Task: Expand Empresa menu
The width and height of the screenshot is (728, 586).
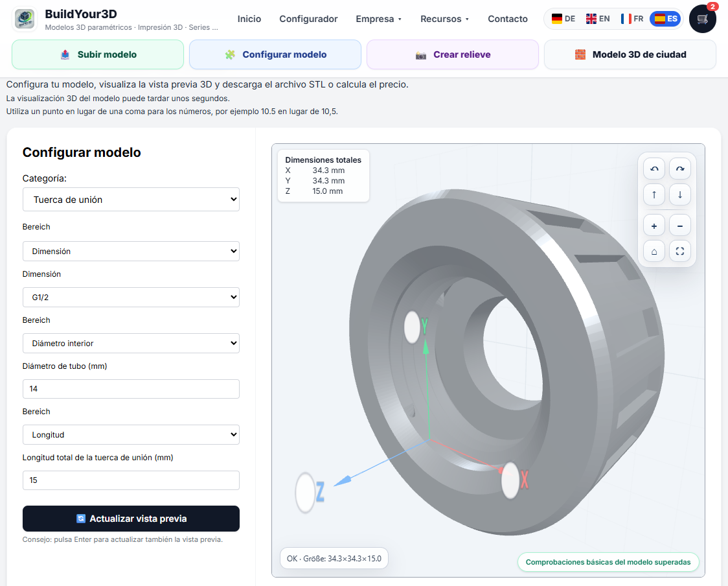Action: [378, 19]
